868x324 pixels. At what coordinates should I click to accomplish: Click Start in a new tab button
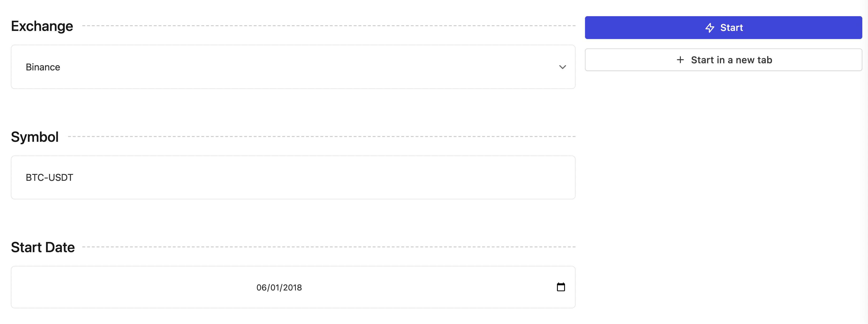[x=723, y=60]
